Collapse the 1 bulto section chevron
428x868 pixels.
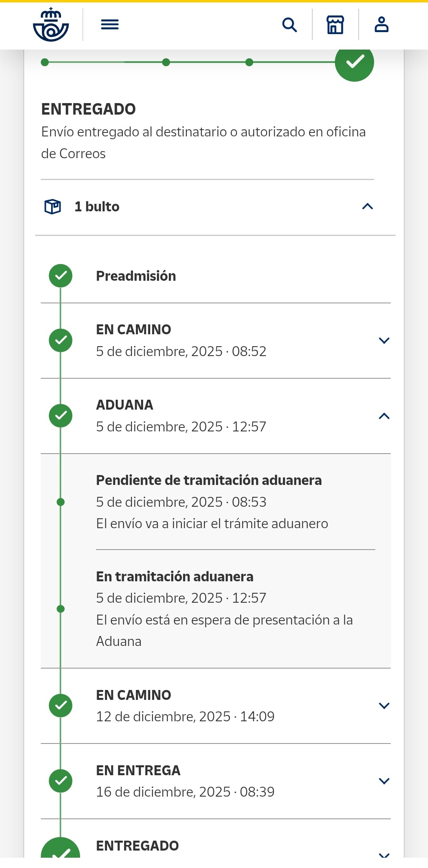coord(367,207)
